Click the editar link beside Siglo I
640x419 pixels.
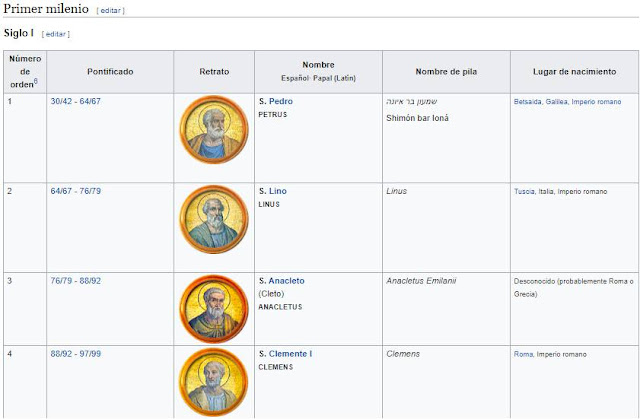(56, 34)
